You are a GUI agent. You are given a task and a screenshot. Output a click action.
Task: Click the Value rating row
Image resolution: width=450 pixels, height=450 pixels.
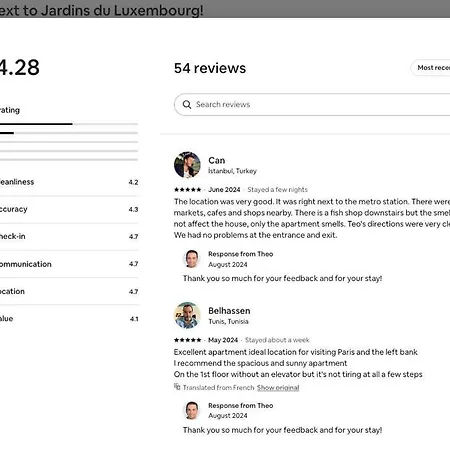69,319
